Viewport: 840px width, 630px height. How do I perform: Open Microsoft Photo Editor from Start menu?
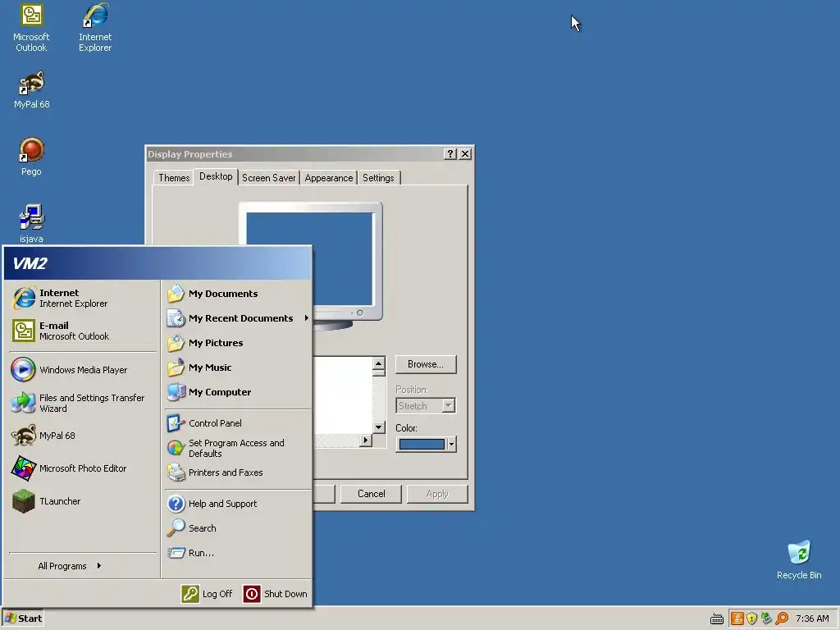tap(83, 468)
